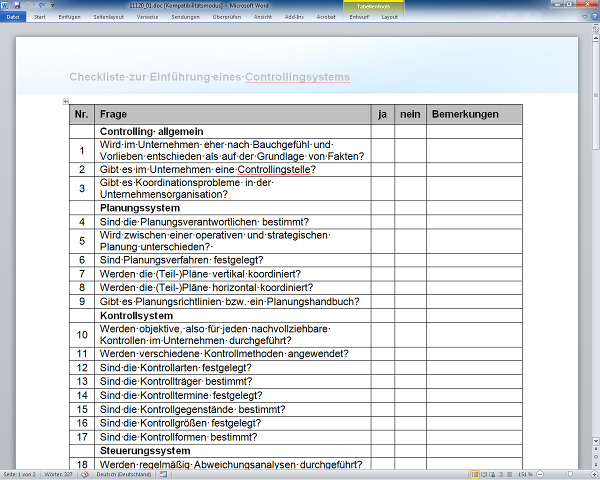
Task: Click the table move handle icon
Action: (66, 100)
